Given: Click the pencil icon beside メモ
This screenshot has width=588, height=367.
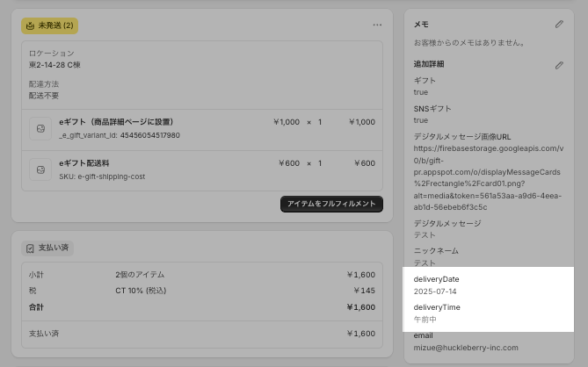Looking at the screenshot, I should coord(559,25).
